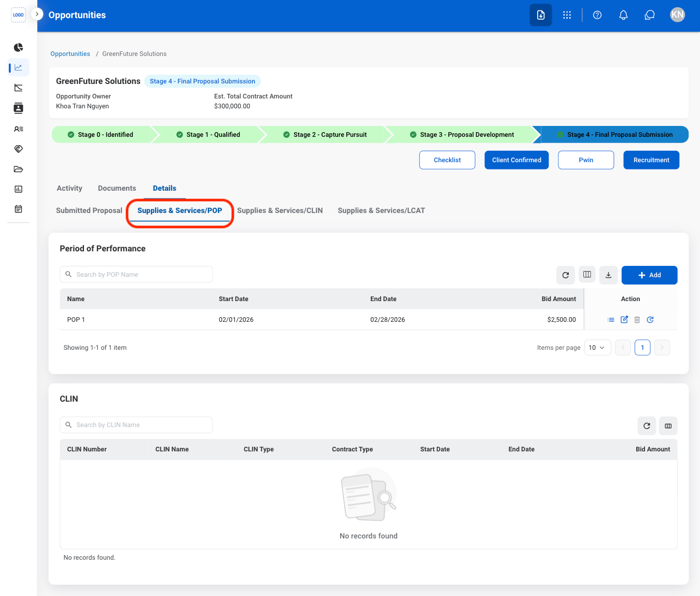Switch to the Supplies & Services/CLIN tab
700x596 pixels.
[x=280, y=210]
